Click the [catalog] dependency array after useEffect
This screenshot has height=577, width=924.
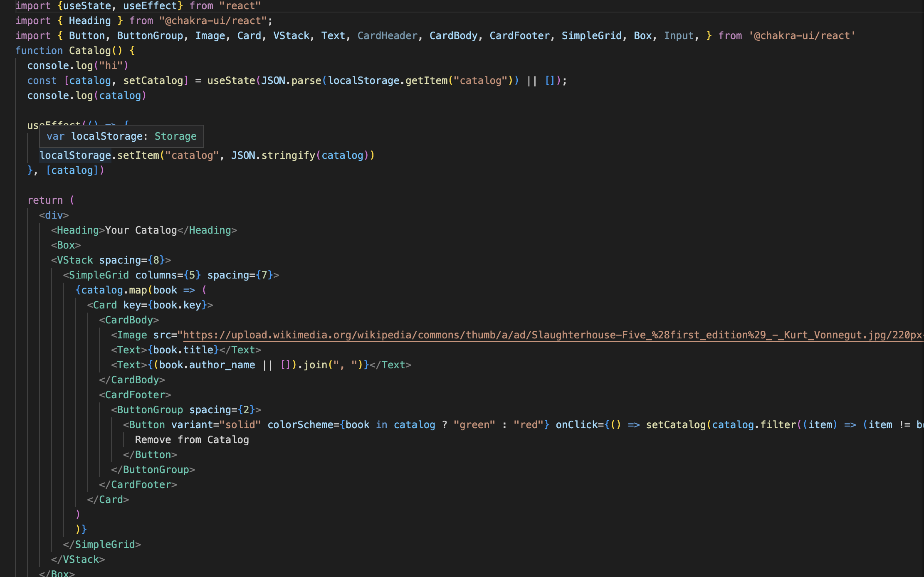[x=72, y=170]
